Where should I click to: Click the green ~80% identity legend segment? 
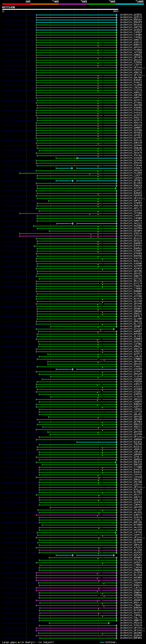(101, 4)
